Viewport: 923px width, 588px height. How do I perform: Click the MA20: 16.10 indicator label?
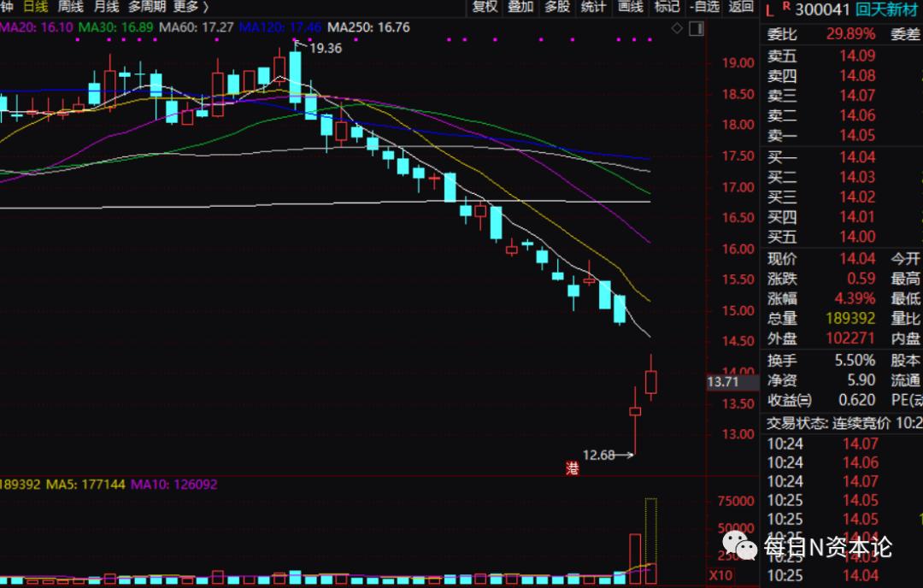tap(37, 27)
